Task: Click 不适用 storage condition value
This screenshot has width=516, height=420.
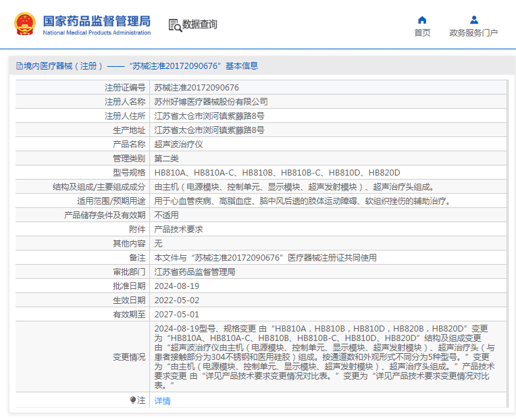Action: pos(166,215)
